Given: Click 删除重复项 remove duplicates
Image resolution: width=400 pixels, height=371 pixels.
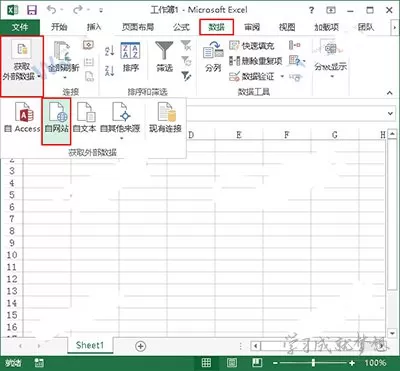Looking at the screenshot, I should (256, 61).
